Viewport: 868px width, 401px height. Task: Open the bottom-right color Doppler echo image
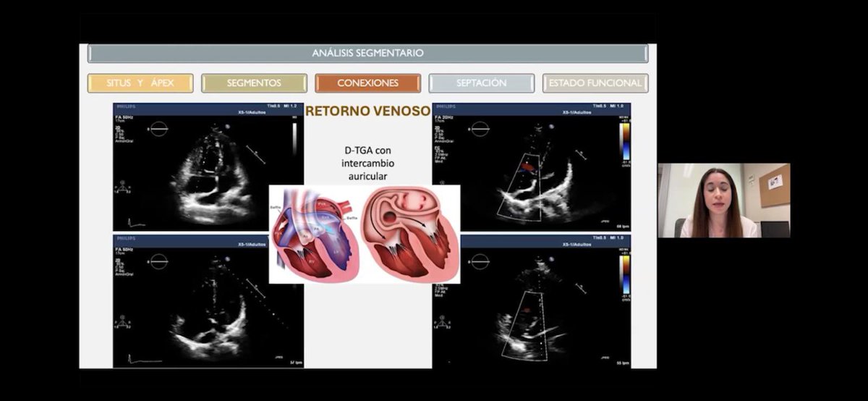(x=532, y=300)
